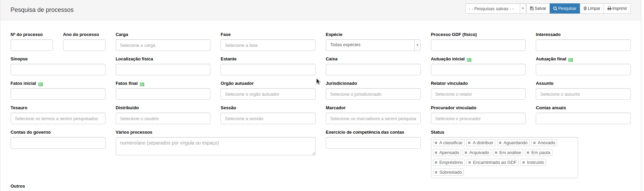This screenshot has height=191, width=644.
Task: Open calendar icon for Fatos inicial
Action: [40, 84]
